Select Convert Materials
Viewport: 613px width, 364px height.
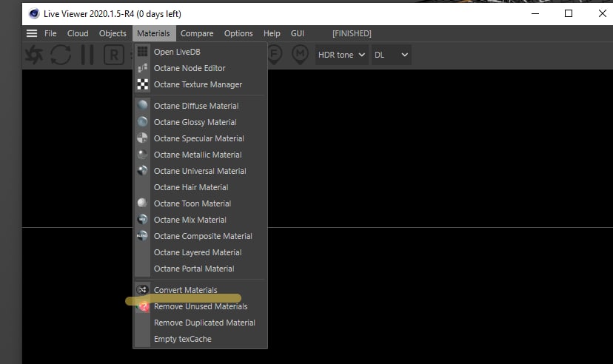[x=201, y=290]
